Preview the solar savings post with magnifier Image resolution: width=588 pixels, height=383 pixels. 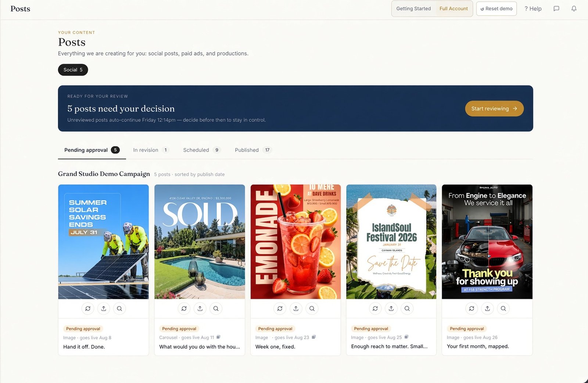[119, 308]
